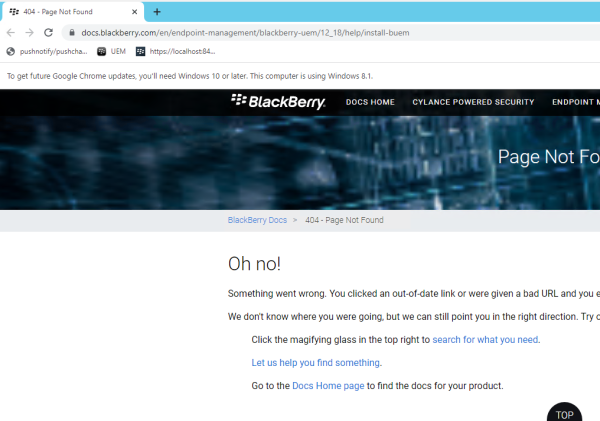The height and width of the screenshot is (421, 600).
Task: Click the 'We don't know where you were going' paragraph
Action: [x=414, y=317]
